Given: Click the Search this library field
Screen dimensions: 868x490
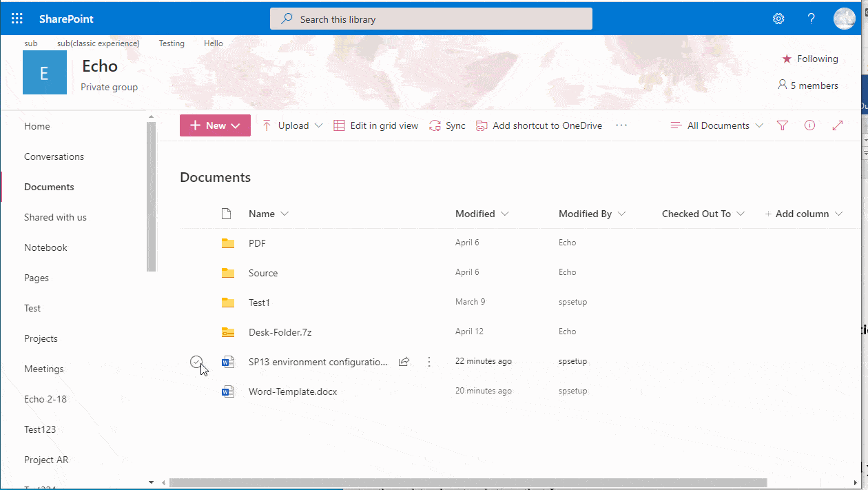Looking at the screenshot, I should point(431,19).
